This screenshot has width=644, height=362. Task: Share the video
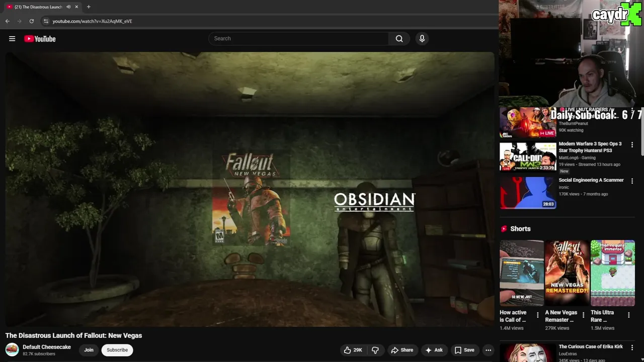(402, 350)
